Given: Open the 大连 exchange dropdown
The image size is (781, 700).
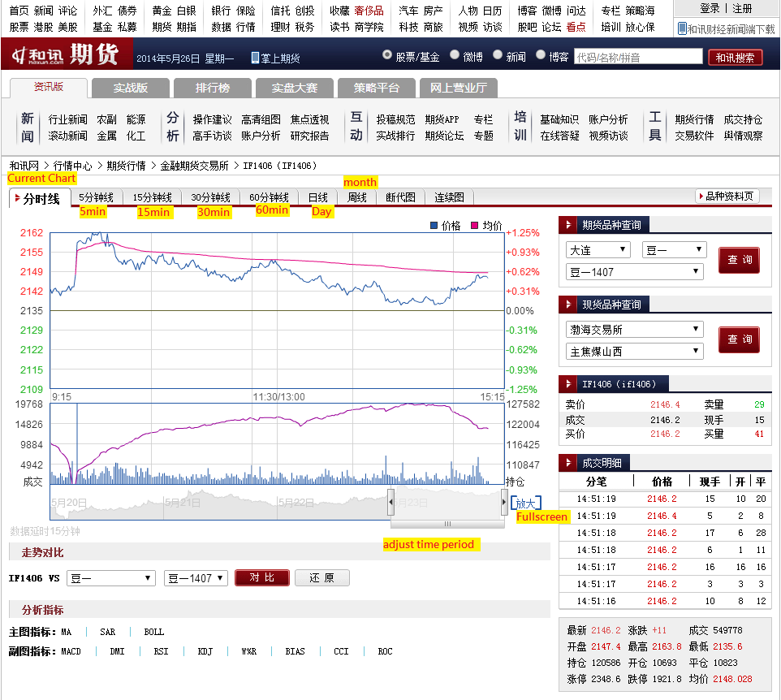Looking at the screenshot, I should [x=598, y=249].
